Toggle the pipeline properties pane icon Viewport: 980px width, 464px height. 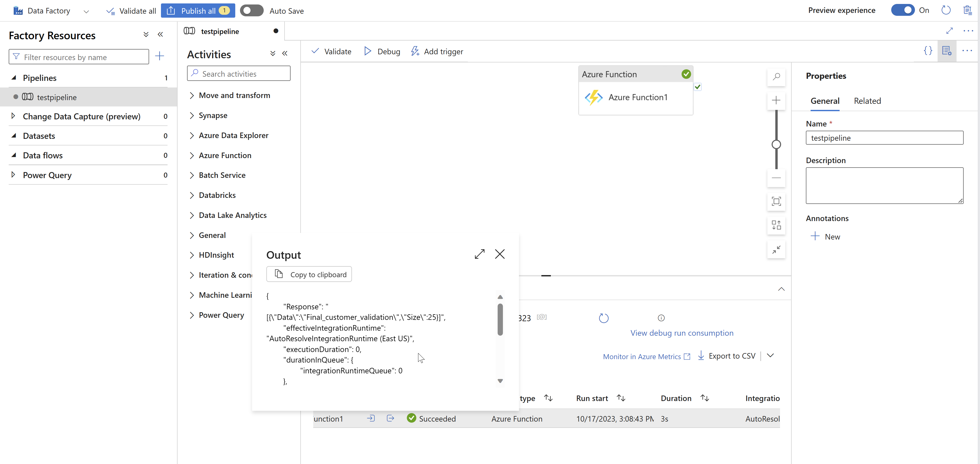click(x=947, y=51)
